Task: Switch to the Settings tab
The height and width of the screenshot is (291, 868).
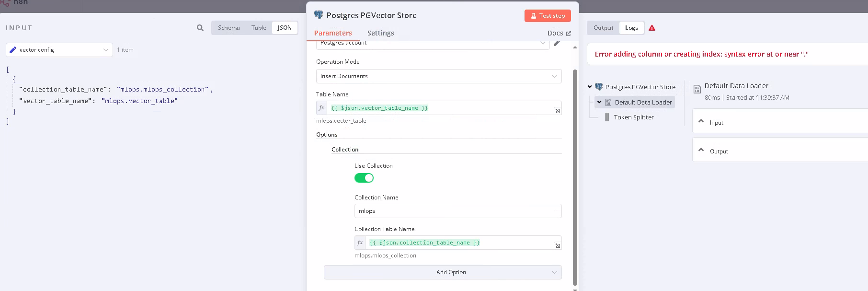Action: tap(381, 33)
